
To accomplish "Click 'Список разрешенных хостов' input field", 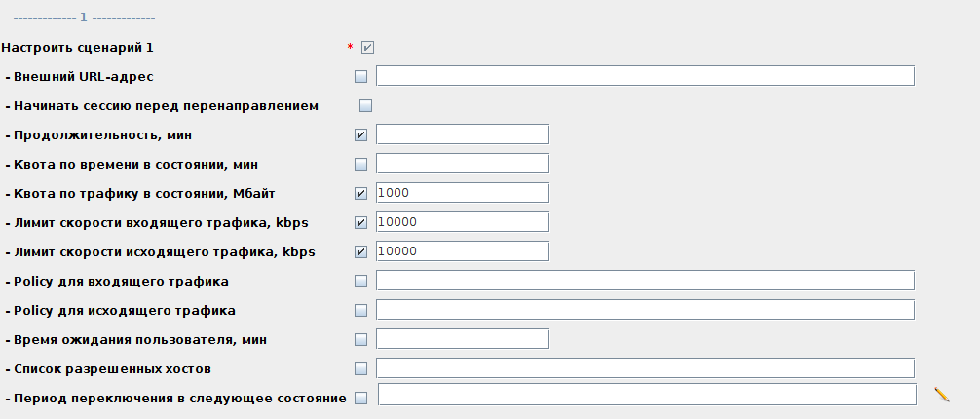I will (645, 368).
